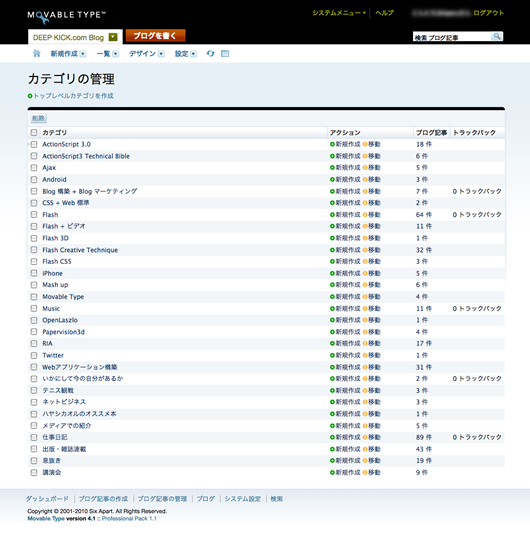Expand the システムメニュー dropdown
Viewport: 530px width, 545px height.
(339, 13)
